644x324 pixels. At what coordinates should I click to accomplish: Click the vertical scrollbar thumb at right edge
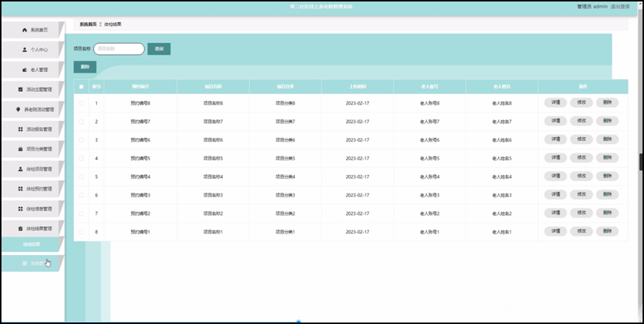pyautogui.click(x=641, y=162)
